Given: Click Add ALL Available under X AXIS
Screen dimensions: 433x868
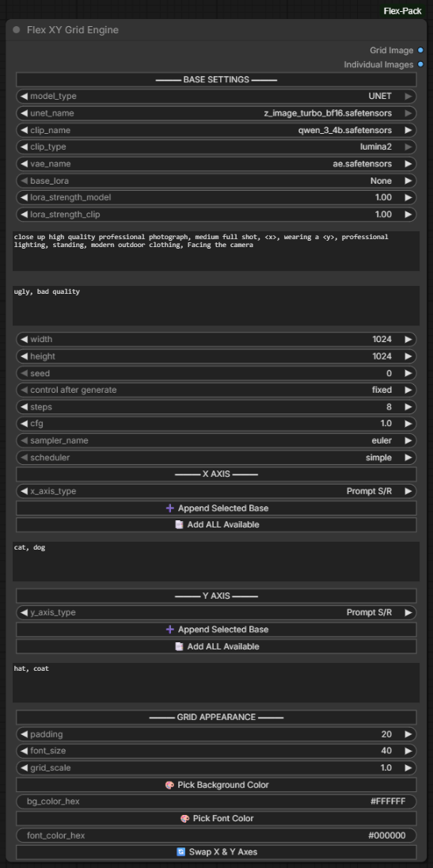Looking at the screenshot, I should tap(216, 525).
